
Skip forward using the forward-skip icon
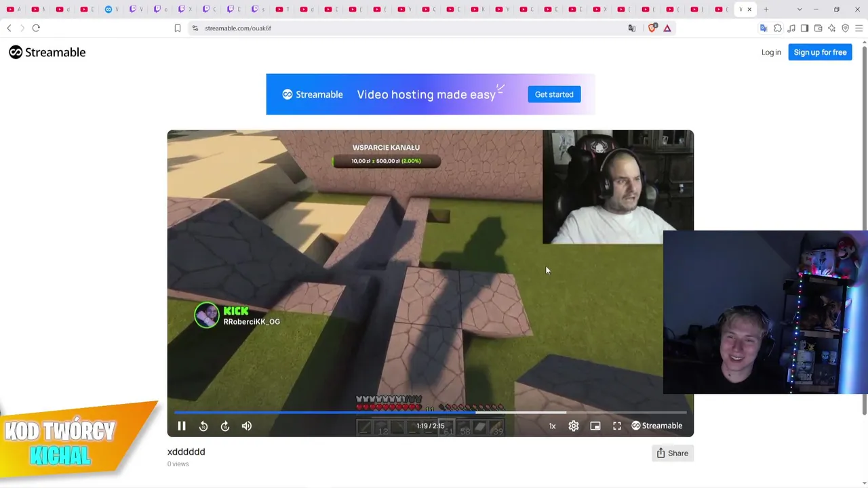pyautogui.click(x=225, y=426)
